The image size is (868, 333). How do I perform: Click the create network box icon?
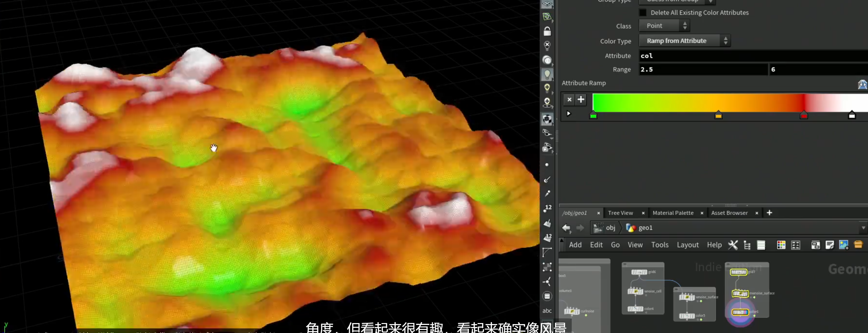pyautogui.click(x=815, y=245)
